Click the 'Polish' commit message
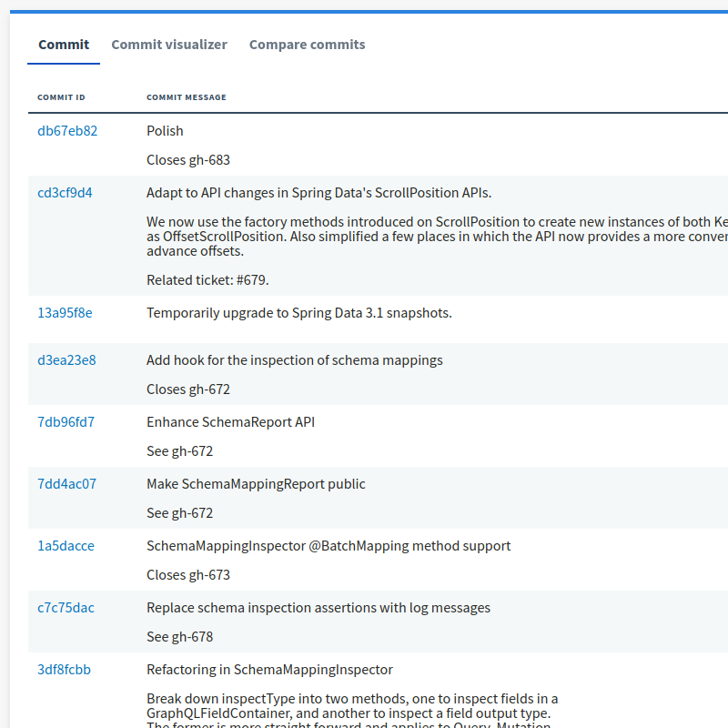Viewport: 728px width, 728px height. click(x=165, y=131)
